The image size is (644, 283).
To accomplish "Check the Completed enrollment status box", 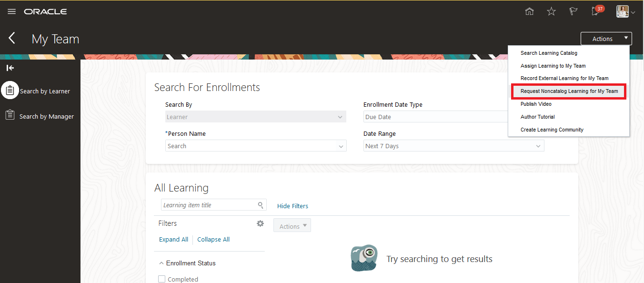I will click(x=162, y=279).
